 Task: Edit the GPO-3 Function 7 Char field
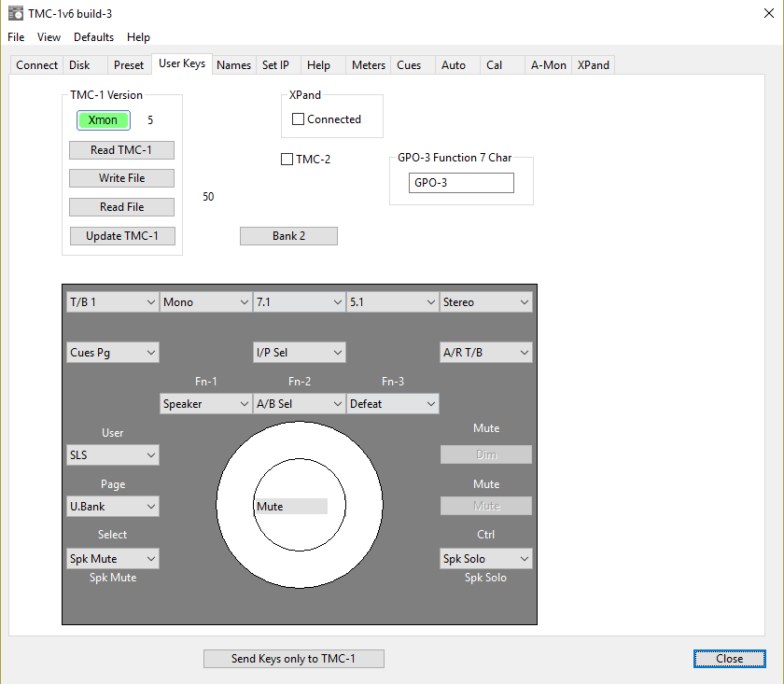(461, 183)
